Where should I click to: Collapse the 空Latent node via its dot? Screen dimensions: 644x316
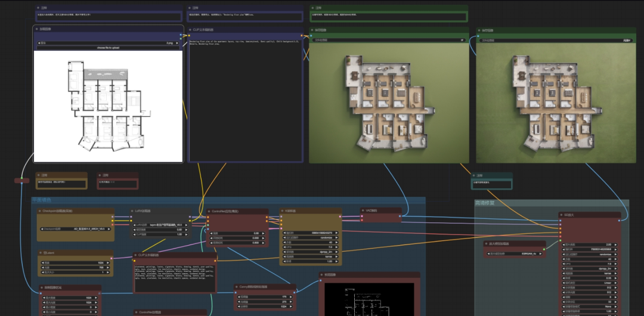(x=41, y=253)
